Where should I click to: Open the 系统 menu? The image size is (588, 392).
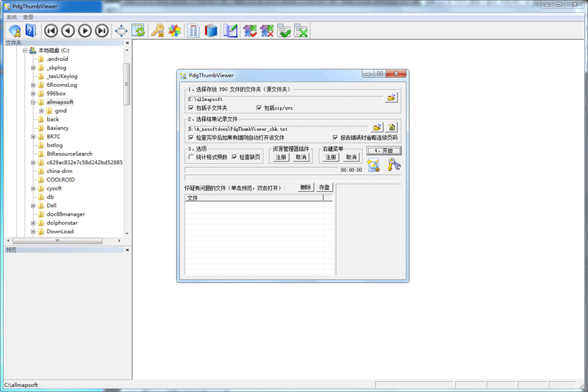12,17
